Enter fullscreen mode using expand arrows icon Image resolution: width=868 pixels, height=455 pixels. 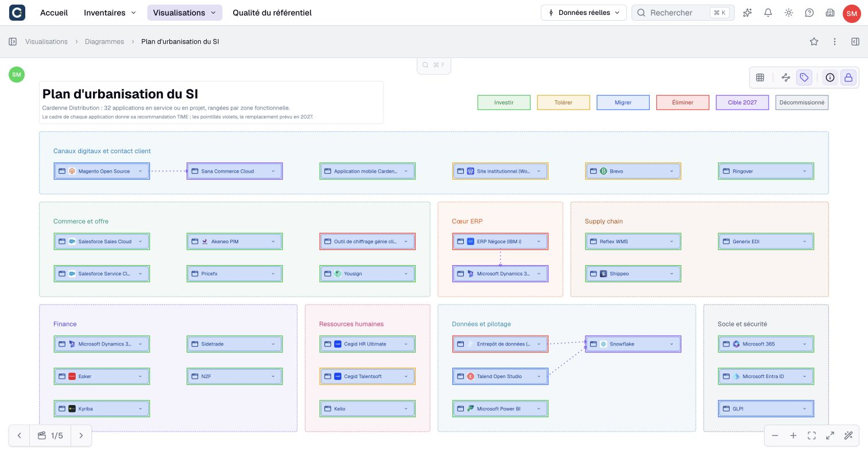830,435
